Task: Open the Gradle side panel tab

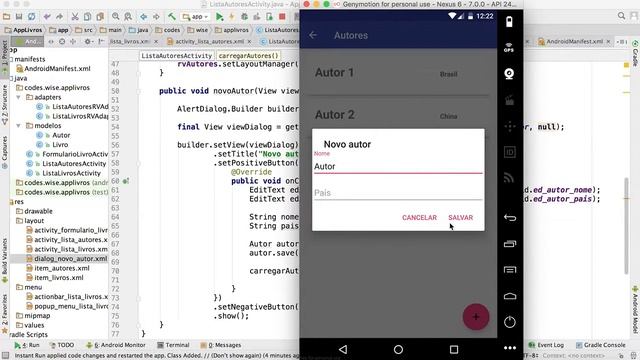Action: click(x=636, y=53)
